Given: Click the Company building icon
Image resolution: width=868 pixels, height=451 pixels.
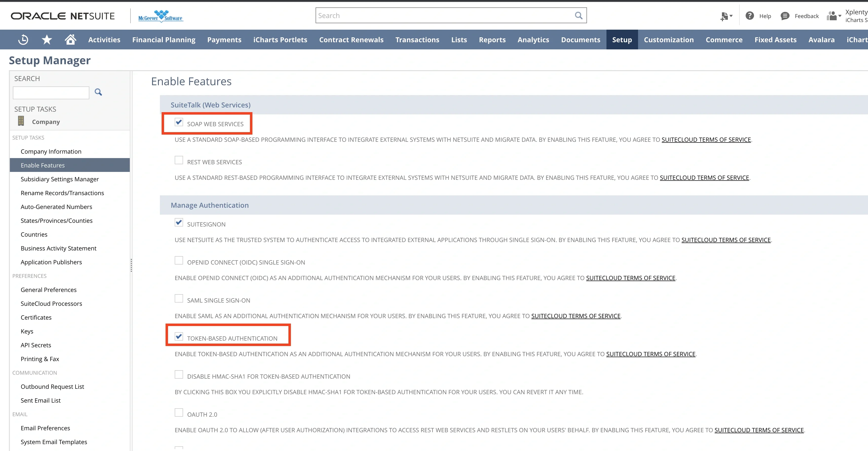Looking at the screenshot, I should click(21, 121).
